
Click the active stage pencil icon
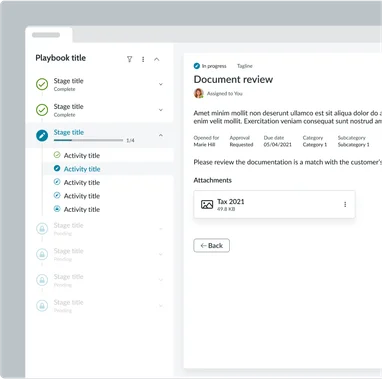(x=42, y=135)
